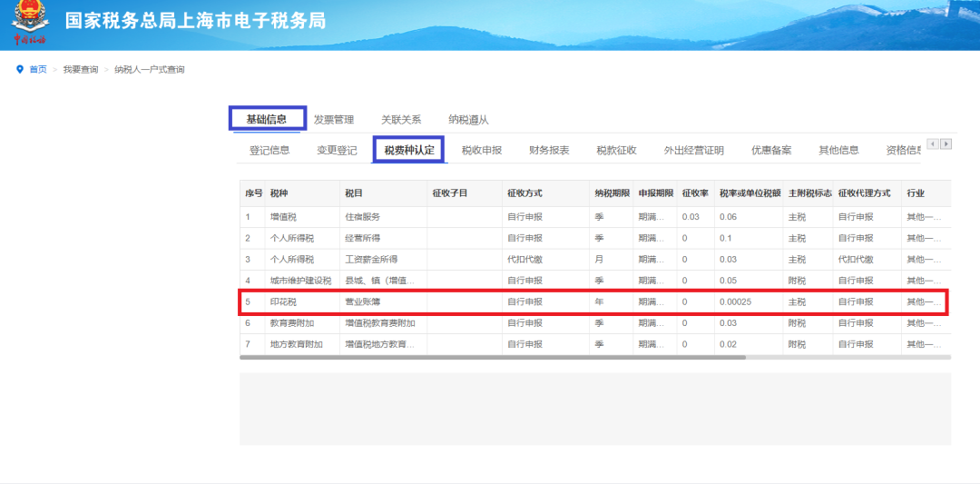The width and height of the screenshot is (980, 484).
Task: Open 变更登记 sub-tab
Action: pyautogui.click(x=337, y=150)
